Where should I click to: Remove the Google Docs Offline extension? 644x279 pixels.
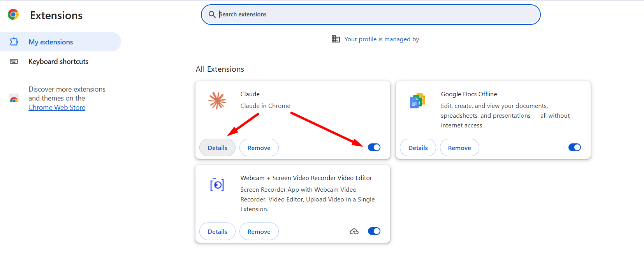pyautogui.click(x=459, y=148)
